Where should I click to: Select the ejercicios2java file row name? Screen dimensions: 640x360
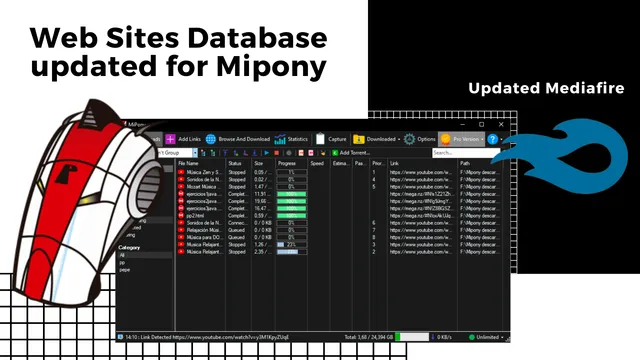coord(204,201)
